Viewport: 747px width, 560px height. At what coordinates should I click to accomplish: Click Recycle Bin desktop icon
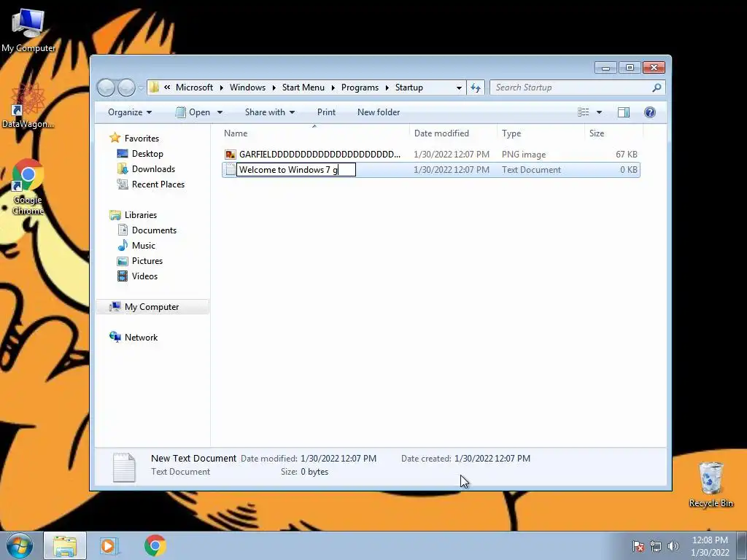pyautogui.click(x=711, y=484)
